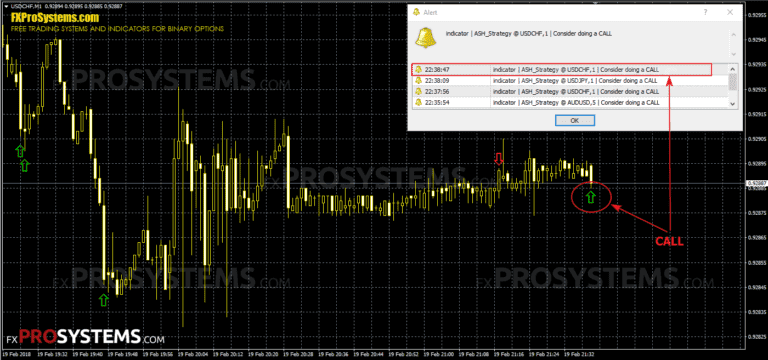Click up chevron in alert message area
The height and width of the screenshot is (360, 768).
coord(733,35)
